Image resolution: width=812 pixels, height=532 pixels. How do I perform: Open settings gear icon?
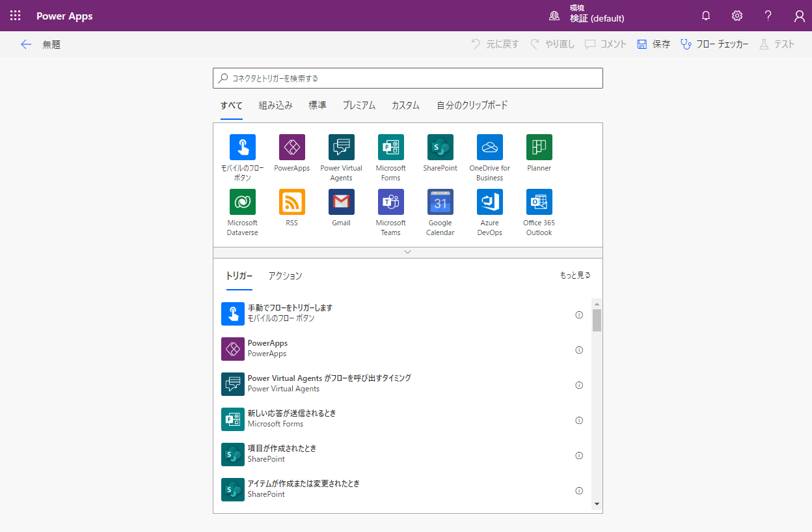pos(737,16)
